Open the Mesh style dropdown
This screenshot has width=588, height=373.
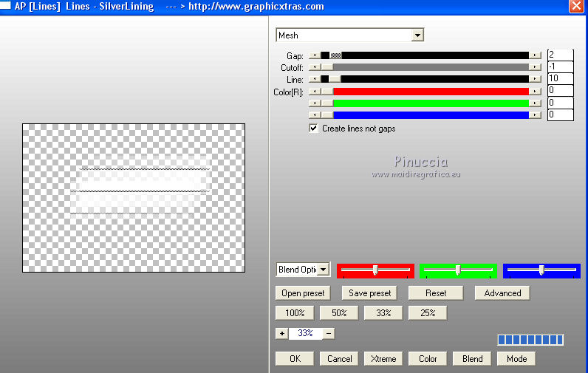coord(350,35)
